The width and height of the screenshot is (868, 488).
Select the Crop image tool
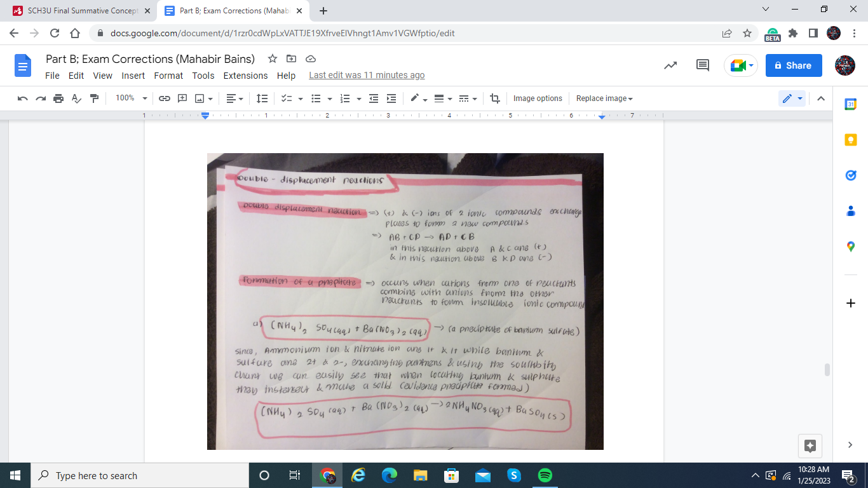494,98
